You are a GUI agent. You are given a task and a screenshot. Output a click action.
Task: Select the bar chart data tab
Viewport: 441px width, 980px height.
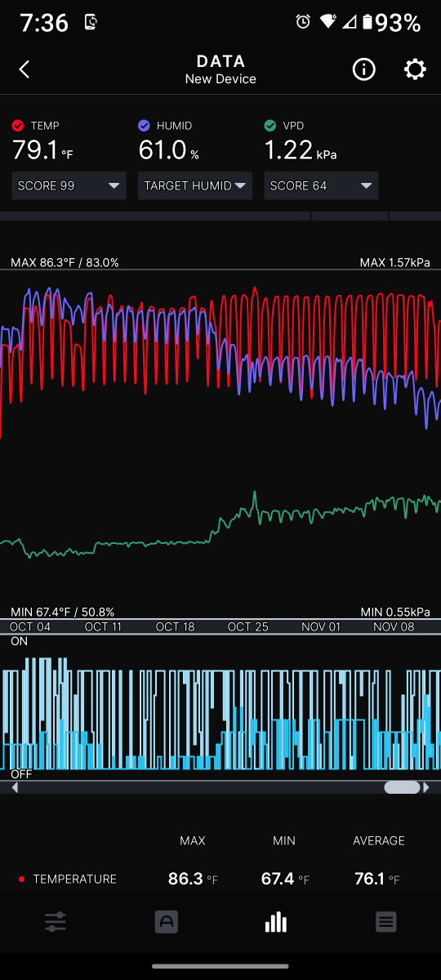click(276, 922)
